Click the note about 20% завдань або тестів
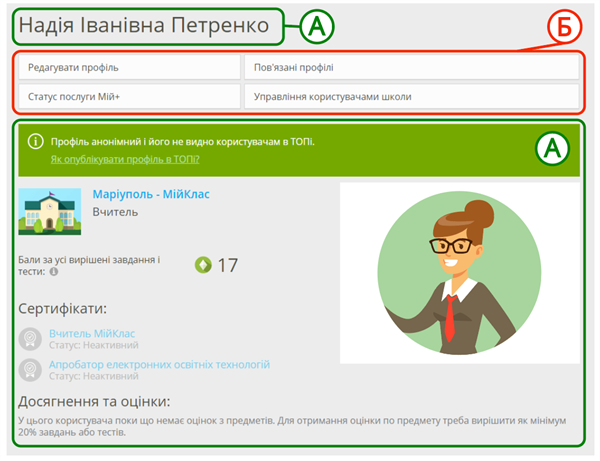Viewport: 600px width, 461px height. point(292,426)
